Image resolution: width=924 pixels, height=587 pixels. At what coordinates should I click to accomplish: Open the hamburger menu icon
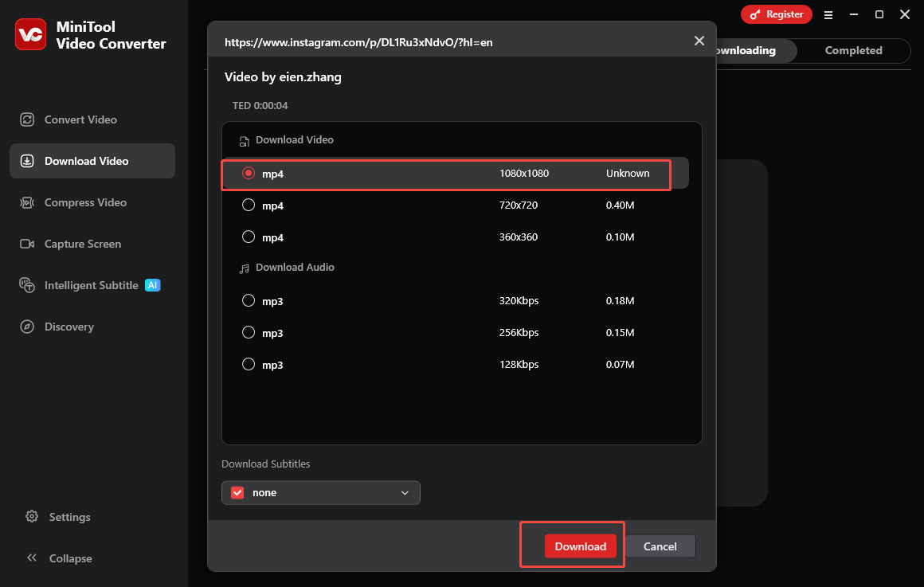tap(828, 14)
